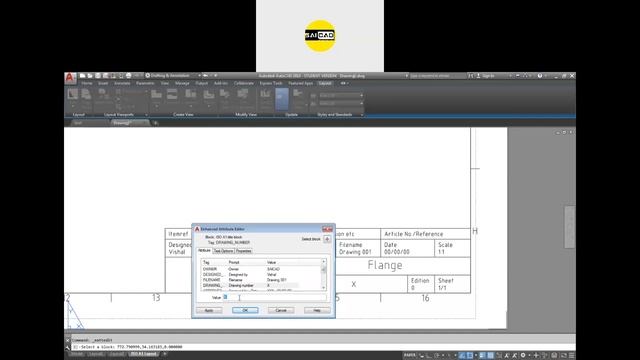Open the Annotate ribbon tab

[x=122, y=83]
